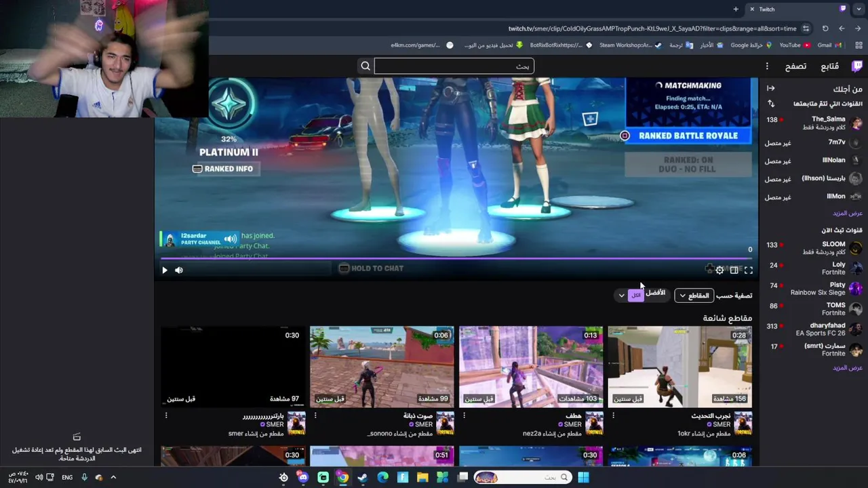Open سمارت (smrt) channel

[814, 350]
